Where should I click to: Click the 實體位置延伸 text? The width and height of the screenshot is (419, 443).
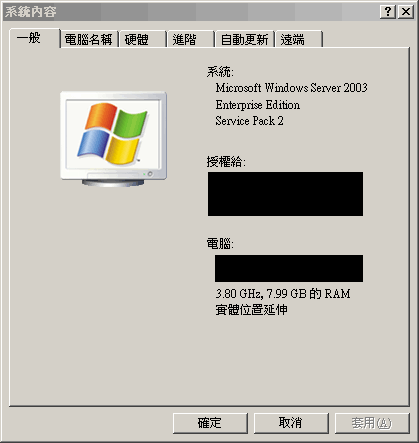251,310
